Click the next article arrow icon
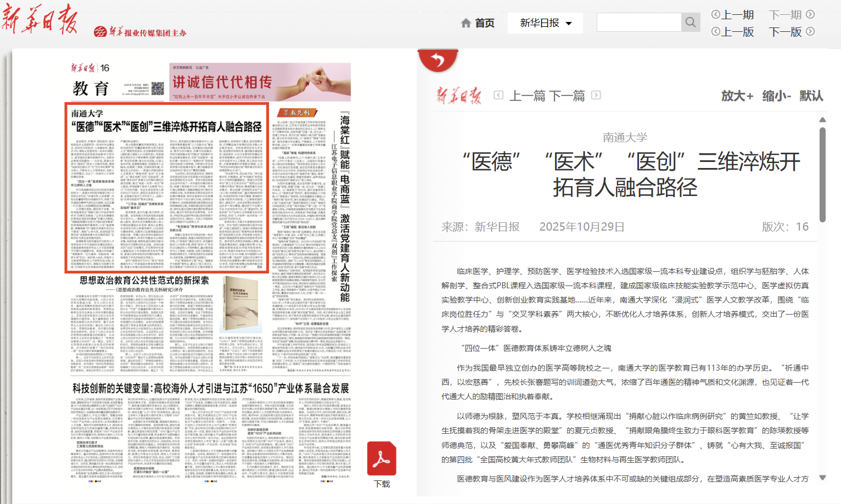This screenshot has height=504, width=841. tap(596, 96)
